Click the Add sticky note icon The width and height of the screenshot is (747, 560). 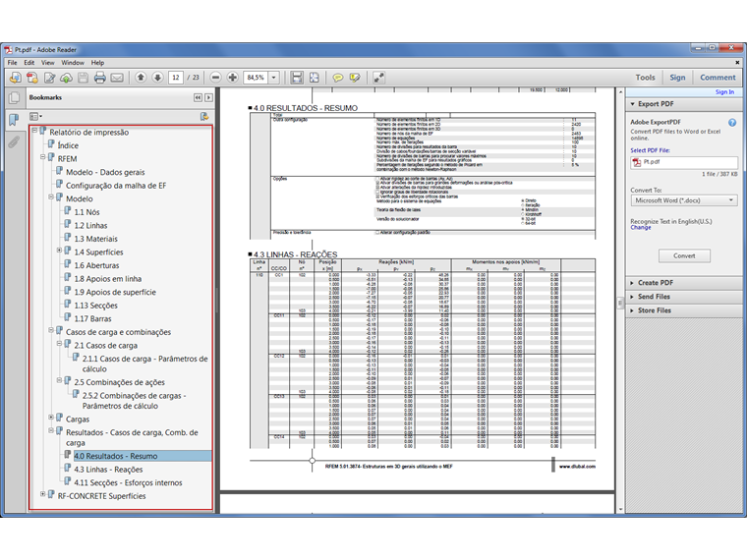pyautogui.click(x=338, y=78)
